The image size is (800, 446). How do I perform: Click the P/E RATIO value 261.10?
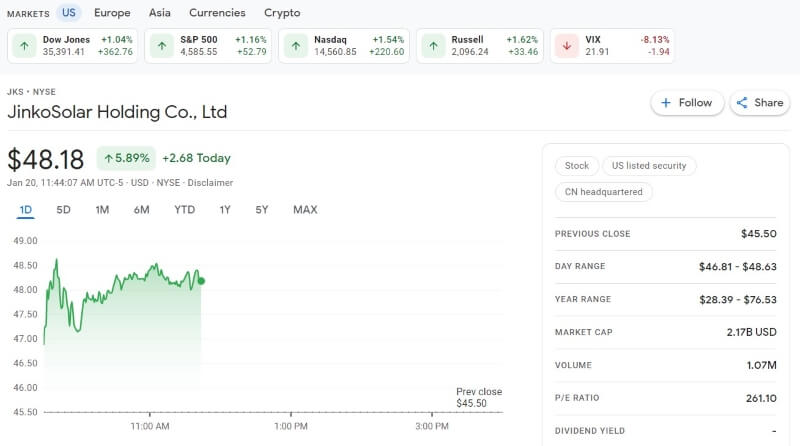click(761, 398)
